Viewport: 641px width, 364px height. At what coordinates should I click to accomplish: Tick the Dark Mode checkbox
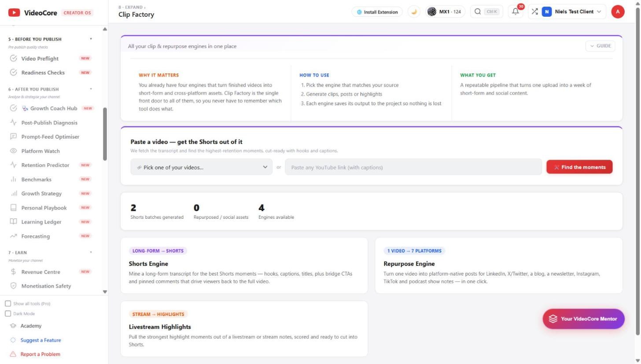tap(8, 314)
